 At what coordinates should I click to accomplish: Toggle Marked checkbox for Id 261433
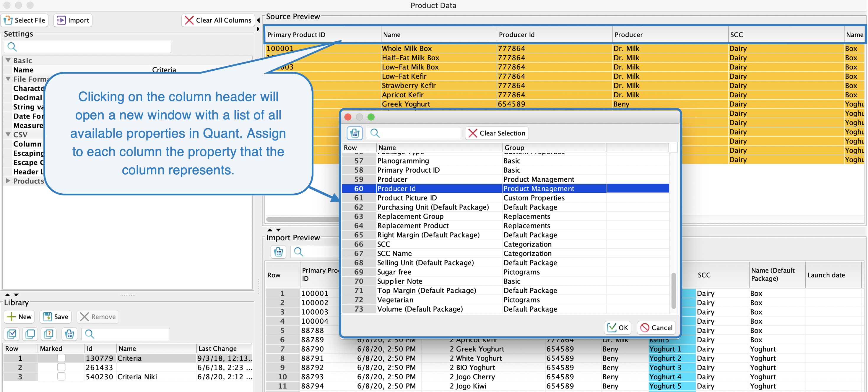61,367
